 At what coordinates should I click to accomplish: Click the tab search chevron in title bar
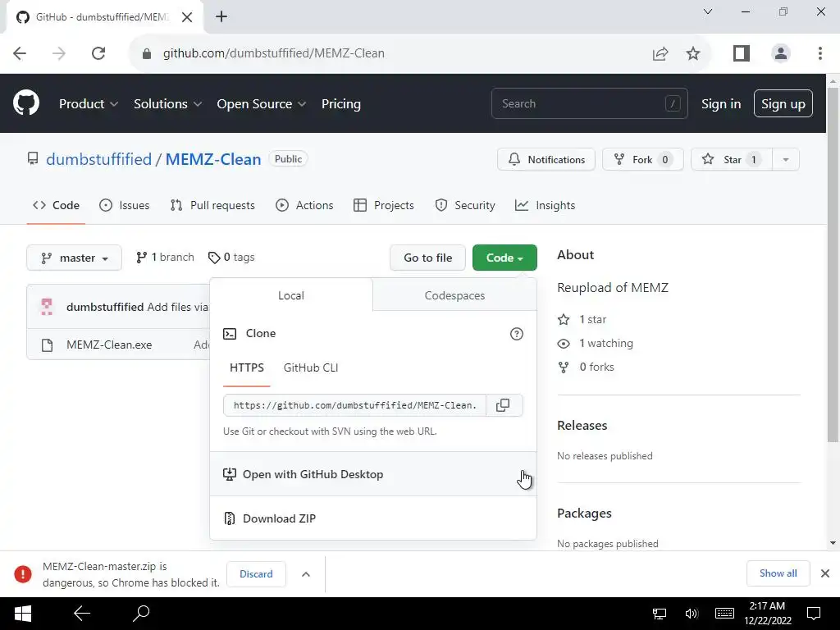pos(708,11)
